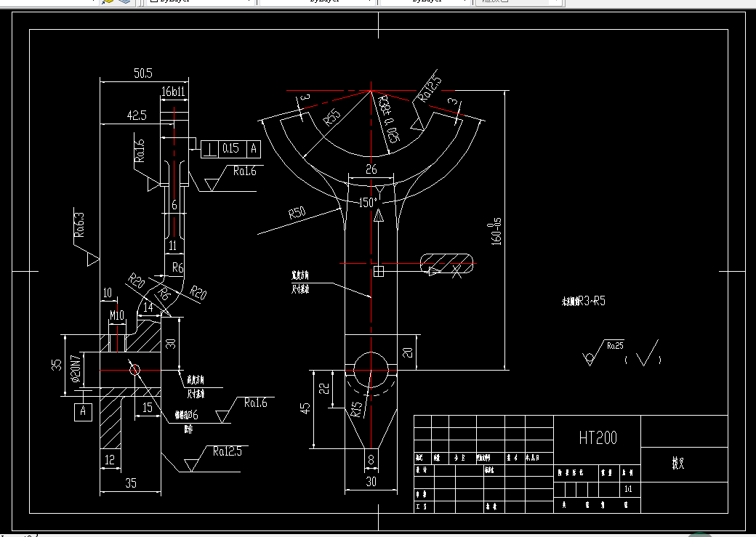Select the 12 dimension text
The image size is (756, 537).
point(110,460)
